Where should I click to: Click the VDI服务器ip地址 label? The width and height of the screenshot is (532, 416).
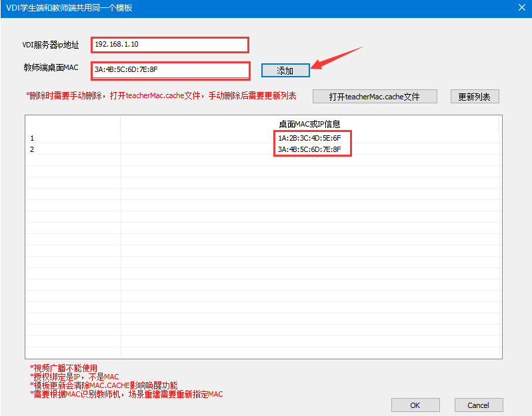(51, 45)
